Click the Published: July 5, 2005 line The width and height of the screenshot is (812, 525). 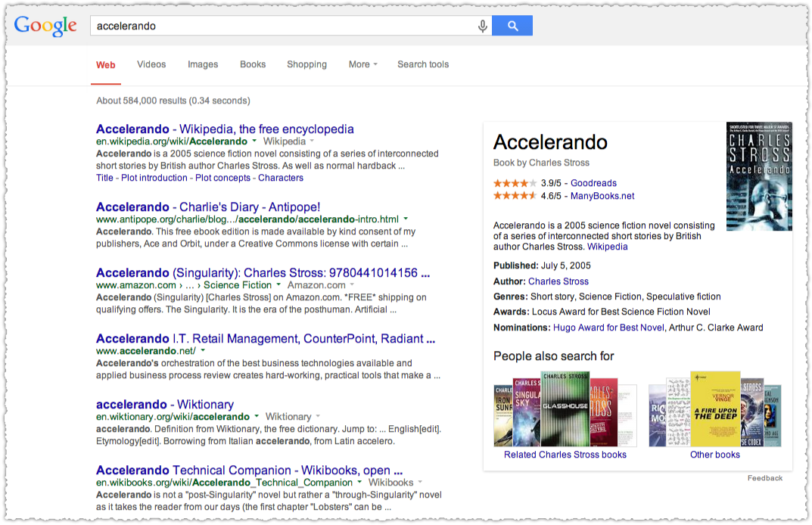[x=542, y=266]
